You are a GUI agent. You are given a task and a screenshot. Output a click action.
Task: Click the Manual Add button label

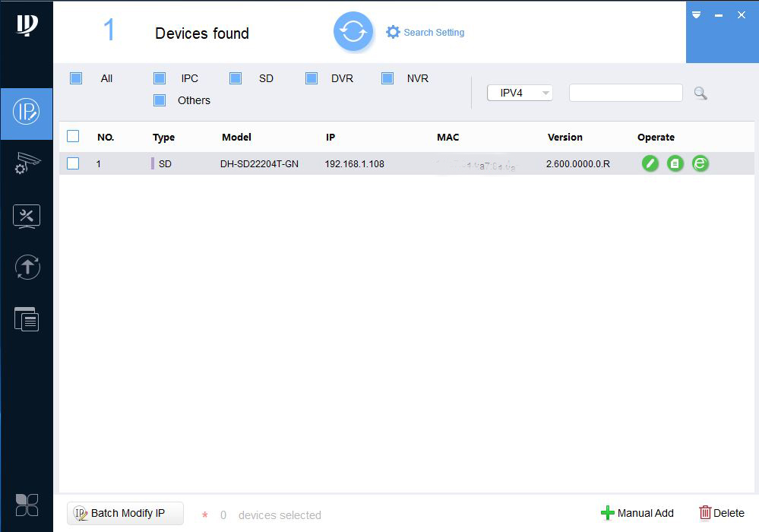click(x=645, y=513)
